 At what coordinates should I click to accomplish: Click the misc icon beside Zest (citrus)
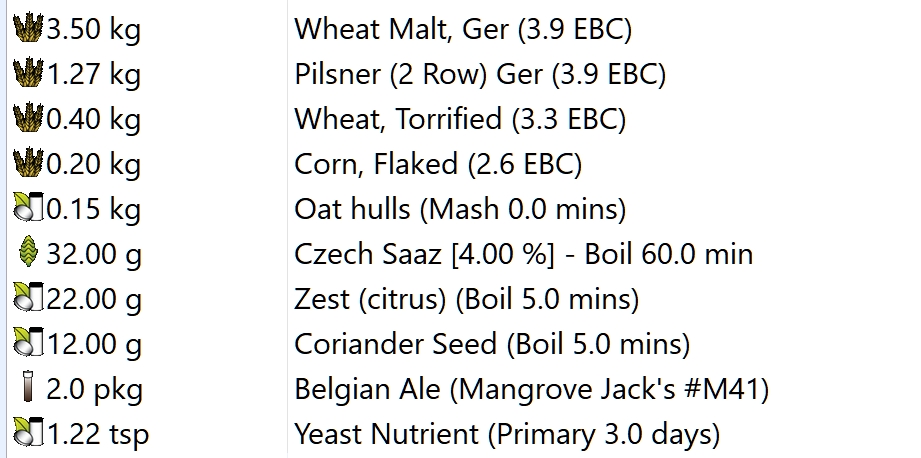pos(28,298)
